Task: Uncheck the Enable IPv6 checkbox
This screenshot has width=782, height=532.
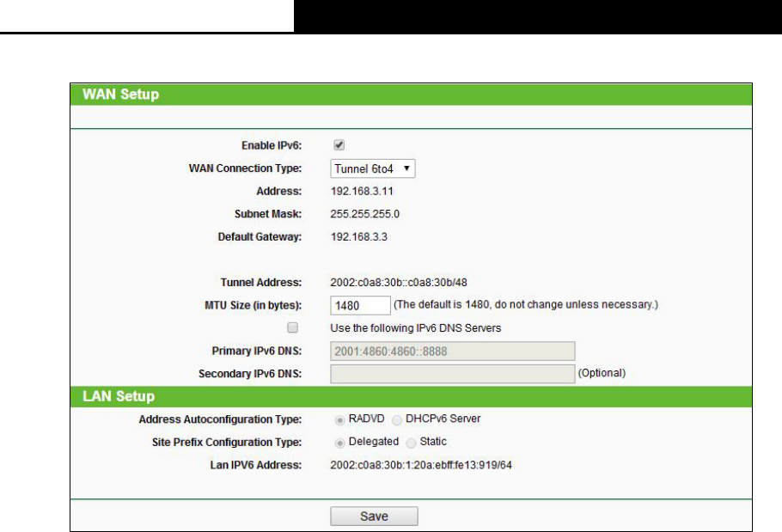Action: (x=339, y=145)
